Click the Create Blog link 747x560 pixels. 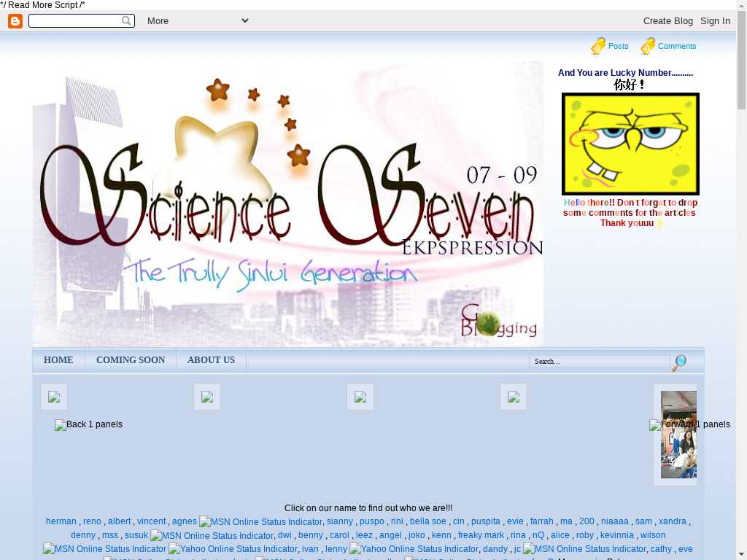coord(667,21)
